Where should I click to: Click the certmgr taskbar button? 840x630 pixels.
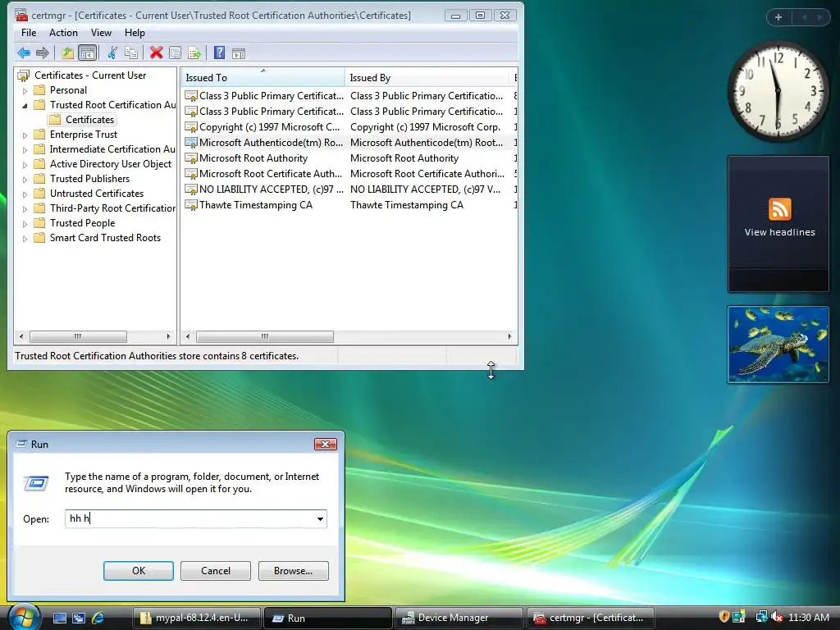click(x=591, y=618)
